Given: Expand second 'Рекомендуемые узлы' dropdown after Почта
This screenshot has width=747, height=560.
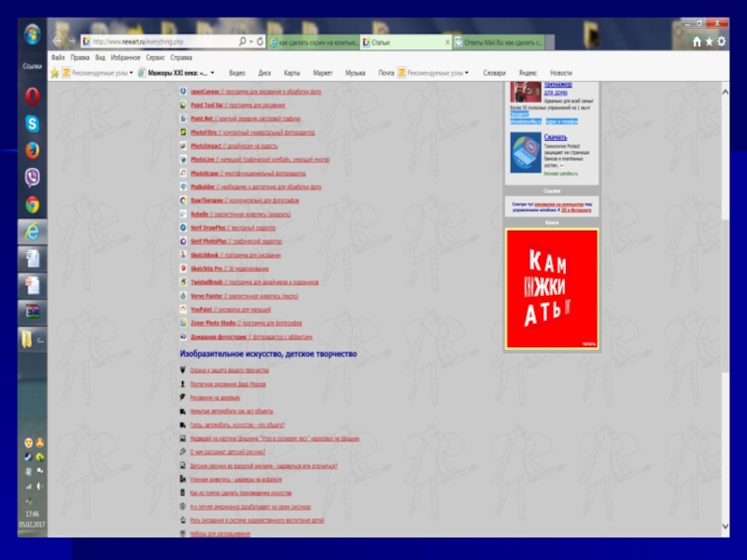Looking at the screenshot, I should click(466, 73).
